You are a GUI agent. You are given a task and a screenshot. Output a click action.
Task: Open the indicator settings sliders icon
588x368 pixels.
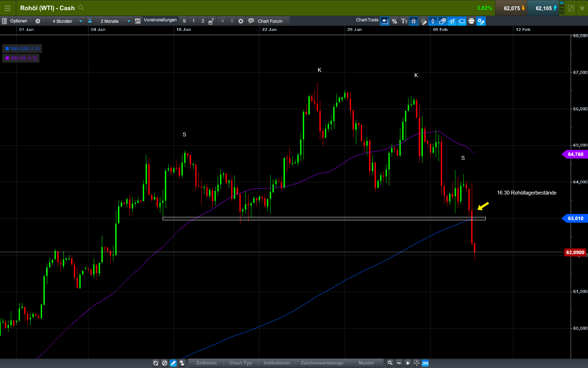click(x=452, y=21)
